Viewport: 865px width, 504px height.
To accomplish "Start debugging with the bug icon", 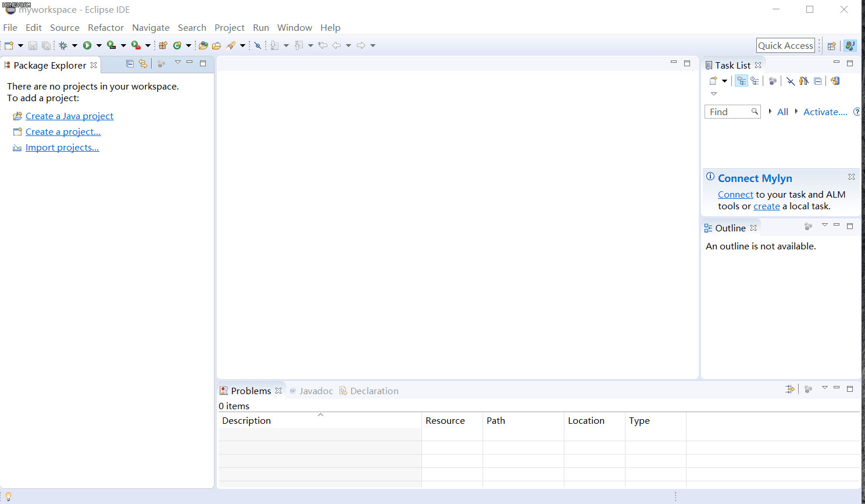I will (63, 45).
